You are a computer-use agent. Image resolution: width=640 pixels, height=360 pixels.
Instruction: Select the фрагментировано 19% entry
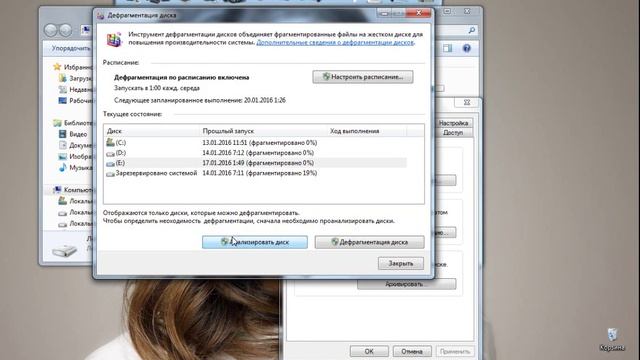point(282,173)
